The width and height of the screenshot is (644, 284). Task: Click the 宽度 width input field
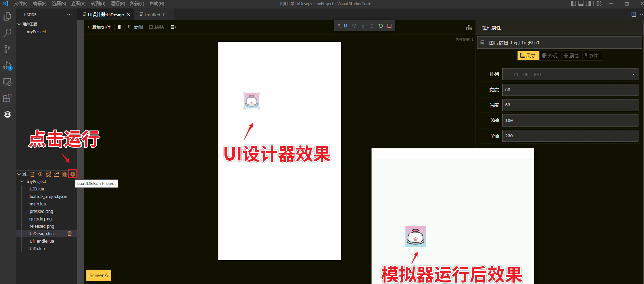tap(570, 89)
